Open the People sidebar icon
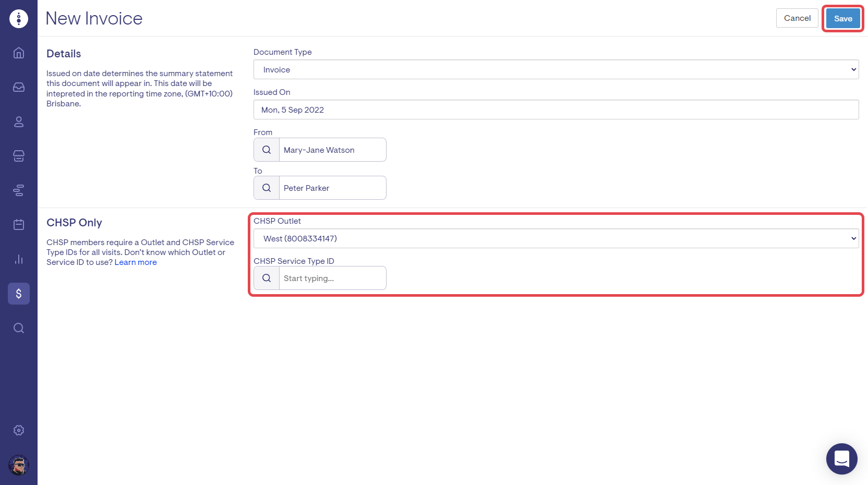The height and width of the screenshot is (485, 868). click(19, 122)
